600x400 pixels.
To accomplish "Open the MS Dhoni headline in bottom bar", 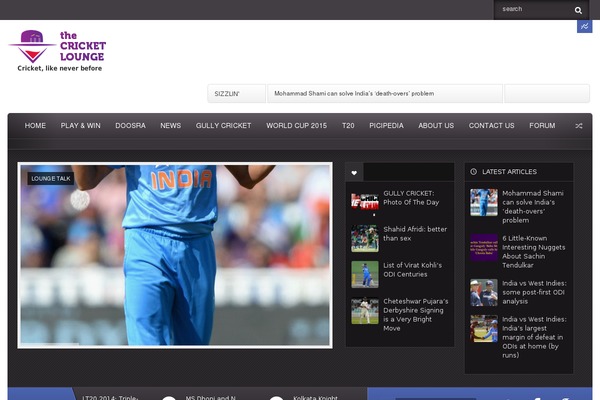I will coord(210,398).
